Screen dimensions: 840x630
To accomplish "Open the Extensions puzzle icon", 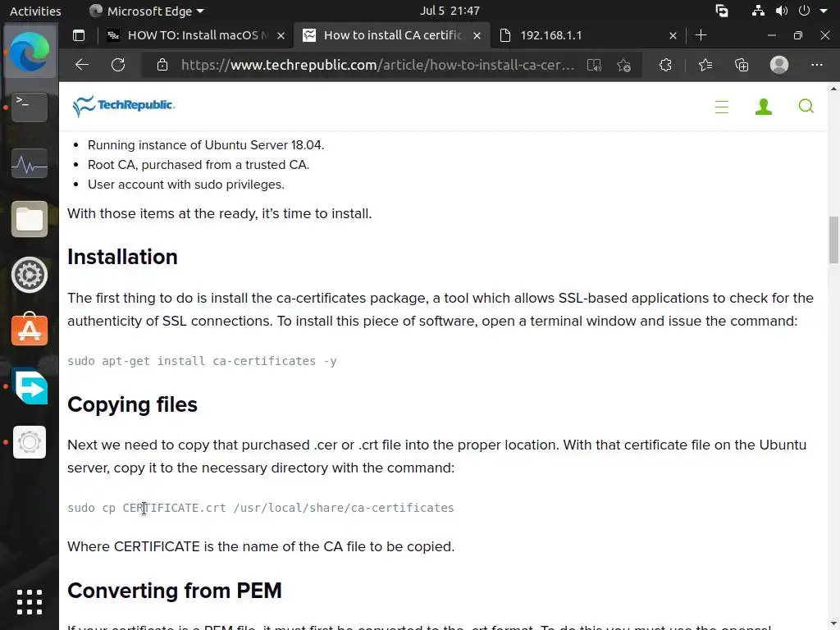I will point(665,65).
